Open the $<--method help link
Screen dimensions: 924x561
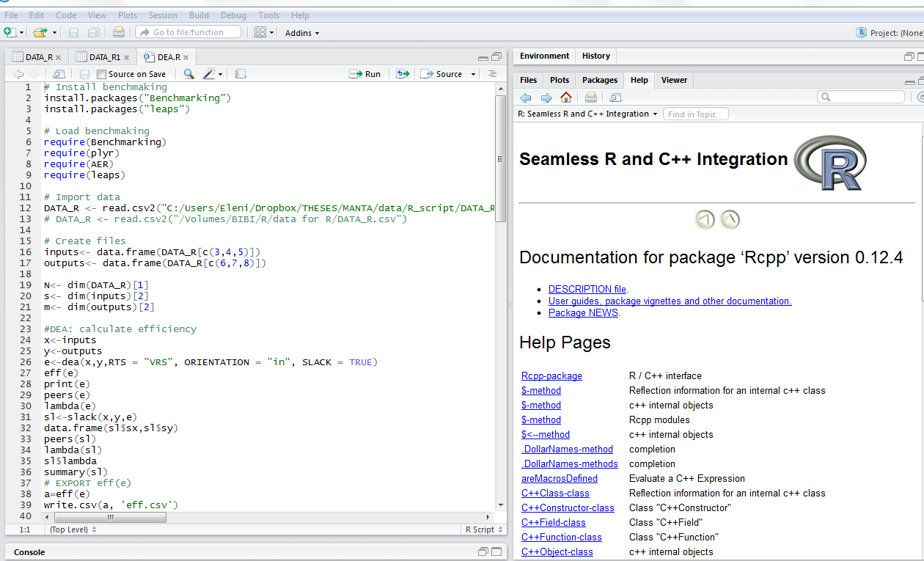point(546,434)
